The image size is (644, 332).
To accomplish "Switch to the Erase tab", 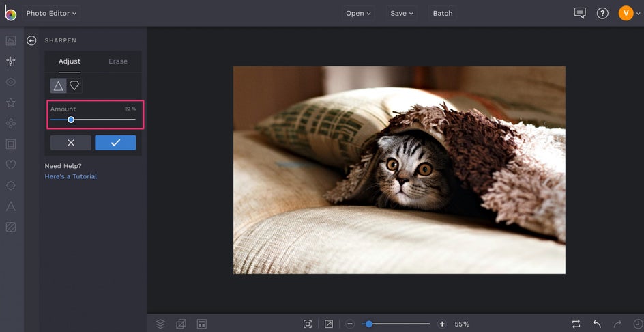I will [x=118, y=61].
